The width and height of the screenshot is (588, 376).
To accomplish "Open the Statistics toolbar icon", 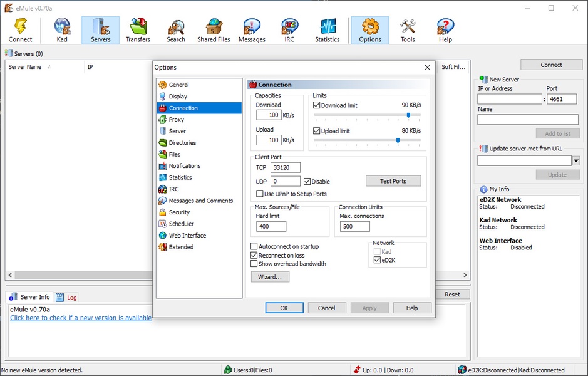I will [327, 30].
